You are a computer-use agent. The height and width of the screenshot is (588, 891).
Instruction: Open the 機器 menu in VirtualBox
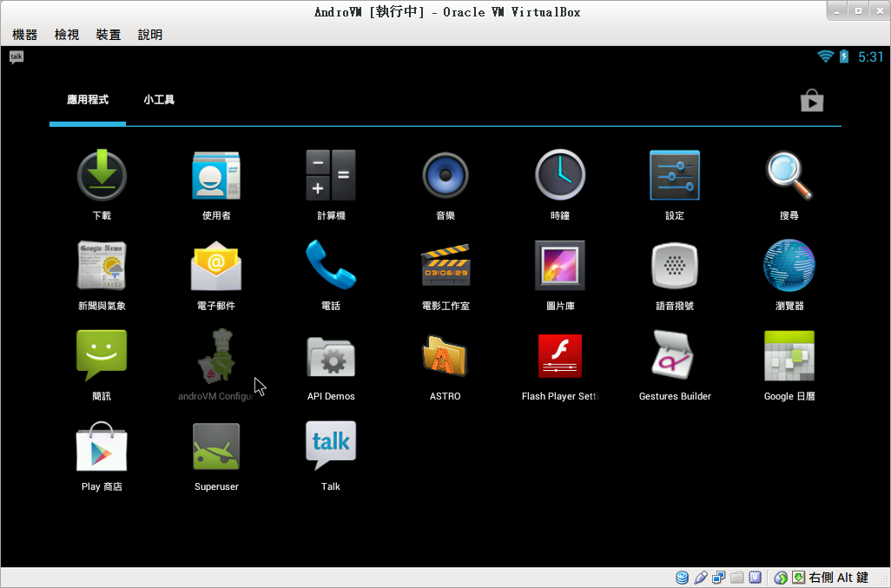pyautogui.click(x=25, y=35)
